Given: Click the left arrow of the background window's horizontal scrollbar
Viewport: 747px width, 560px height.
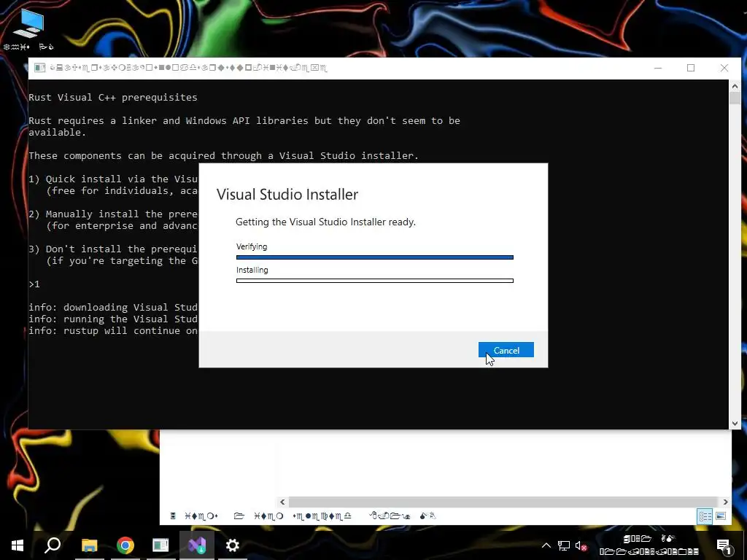Looking at the screenshot, I should tap(282, 502).
